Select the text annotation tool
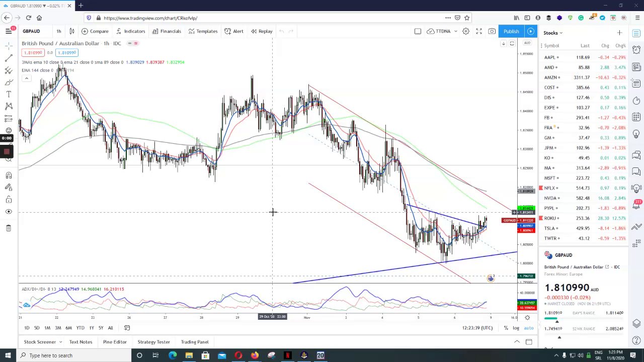 pos(9,94)
